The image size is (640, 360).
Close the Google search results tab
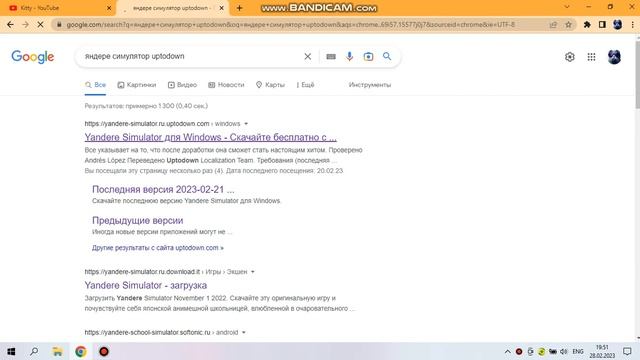(x=222, y=8)
